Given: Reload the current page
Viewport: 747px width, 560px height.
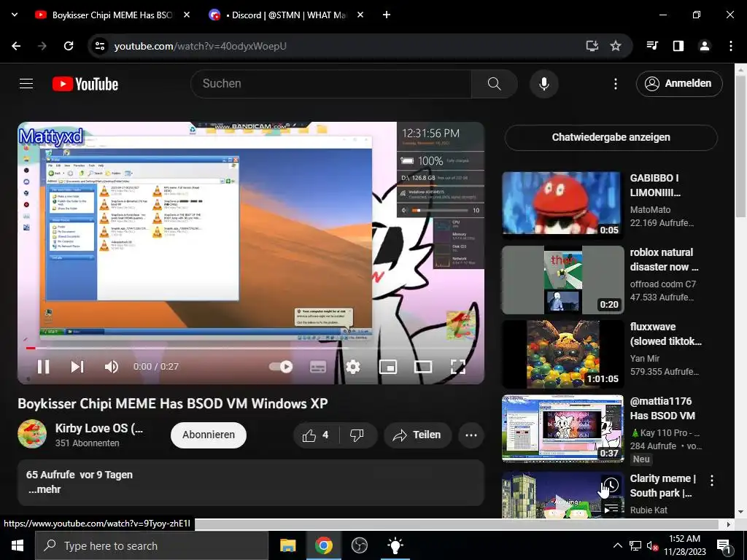Looking at the screenshot, I should tap(69, 46).
